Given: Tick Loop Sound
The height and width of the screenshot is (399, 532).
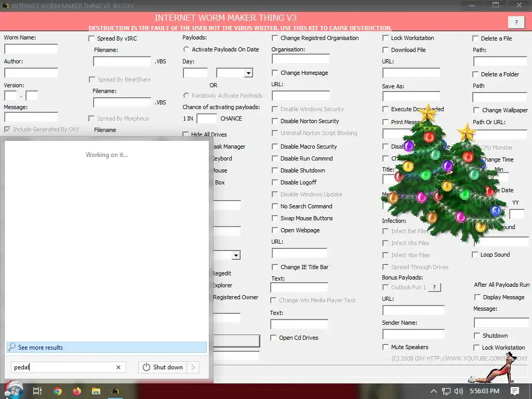Looking at the screenshot, I should pos(475,255).
